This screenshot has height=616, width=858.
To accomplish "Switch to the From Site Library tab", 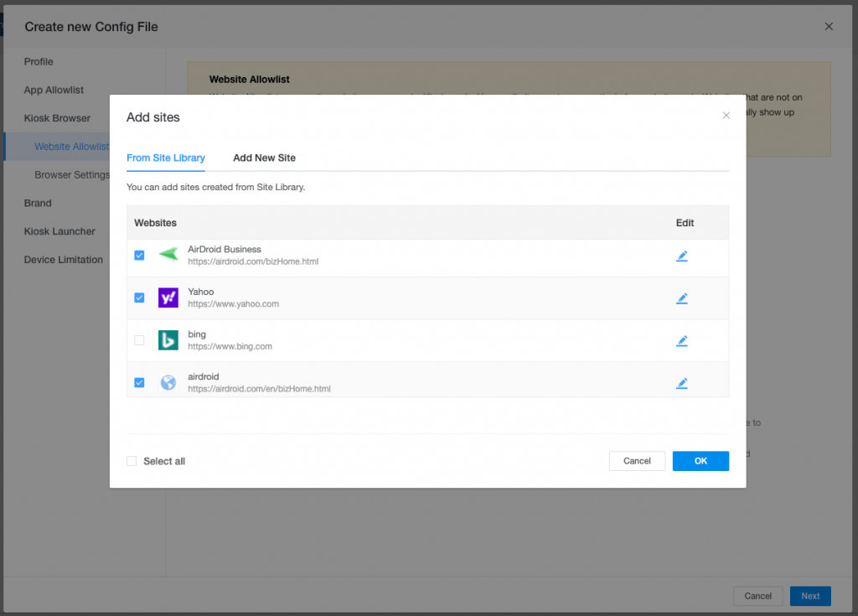I will pyautogui.click(x=166, y=158).
